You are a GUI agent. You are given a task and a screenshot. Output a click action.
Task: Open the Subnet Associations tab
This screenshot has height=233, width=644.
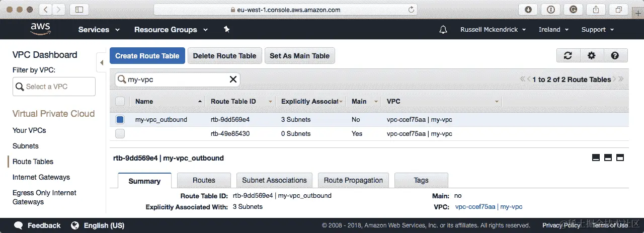[x=274, y=180]
